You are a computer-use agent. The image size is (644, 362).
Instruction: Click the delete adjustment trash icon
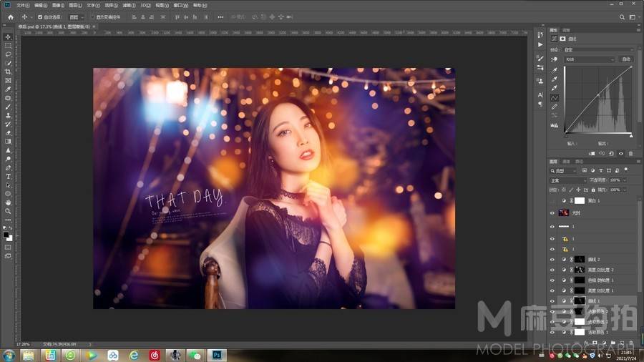630,153
